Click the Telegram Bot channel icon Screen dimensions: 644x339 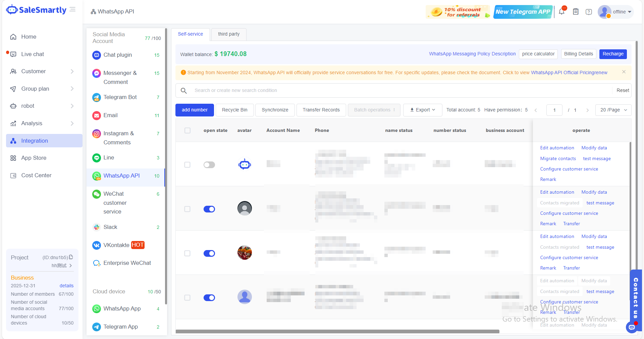(97, 97)
